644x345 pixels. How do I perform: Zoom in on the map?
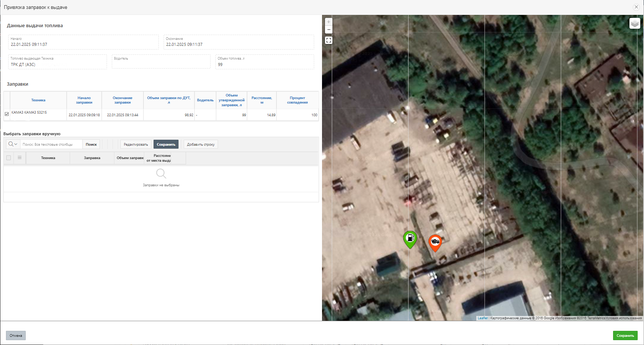[x=328, y=22]
